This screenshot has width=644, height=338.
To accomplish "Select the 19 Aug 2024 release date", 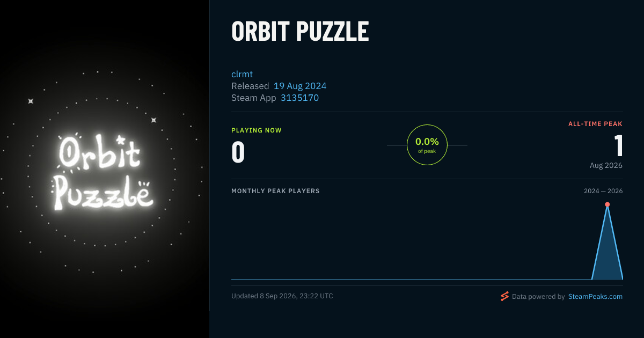I will [x=300, y=86].
